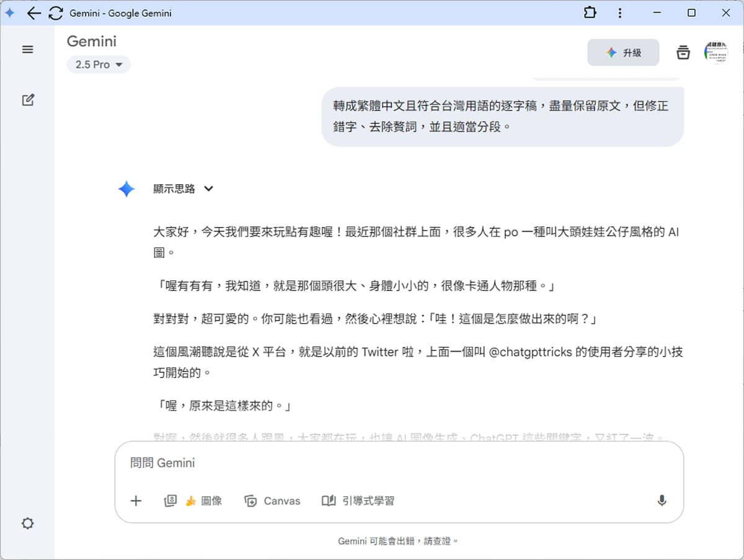The height and width of the screenshot is (560, 744).
Task: Click the plus add-file icon
Action: click(x=136, y=500)
